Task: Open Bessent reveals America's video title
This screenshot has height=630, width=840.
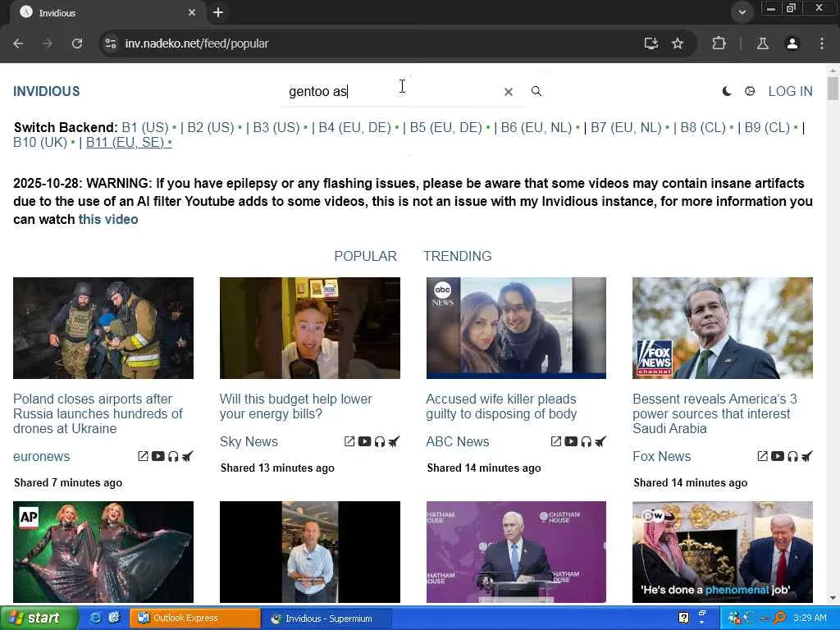Action: click(x=714, y=413)
